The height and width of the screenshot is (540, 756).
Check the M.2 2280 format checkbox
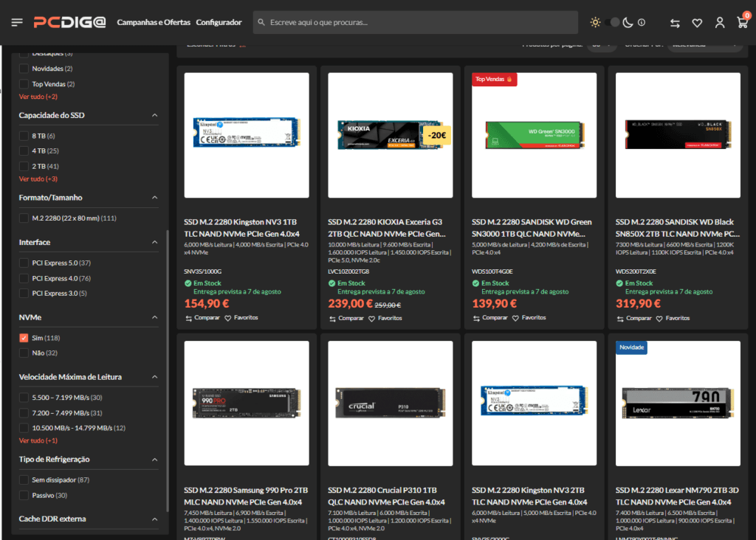click(x=24, y=218)
